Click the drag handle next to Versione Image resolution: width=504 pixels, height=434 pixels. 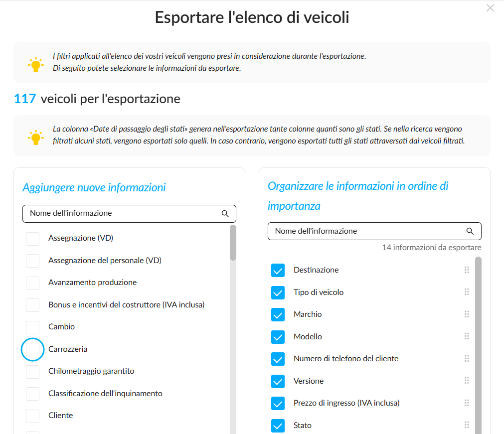[x=467, y=381]
